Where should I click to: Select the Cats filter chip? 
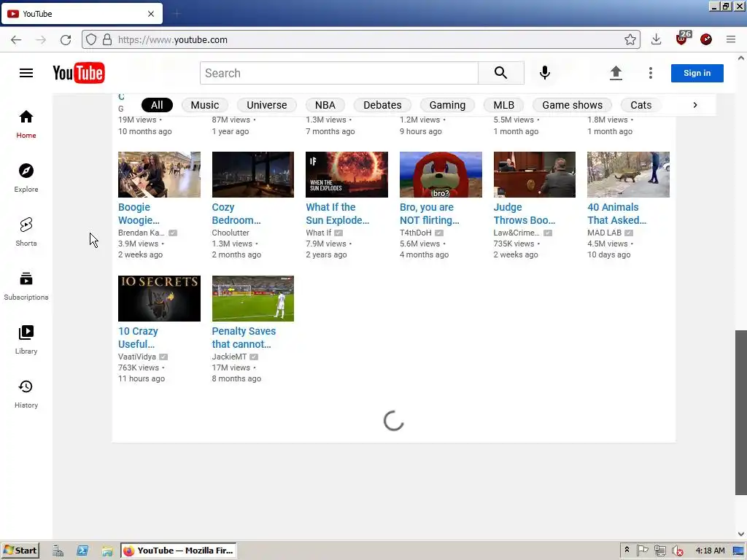(640, 105)
